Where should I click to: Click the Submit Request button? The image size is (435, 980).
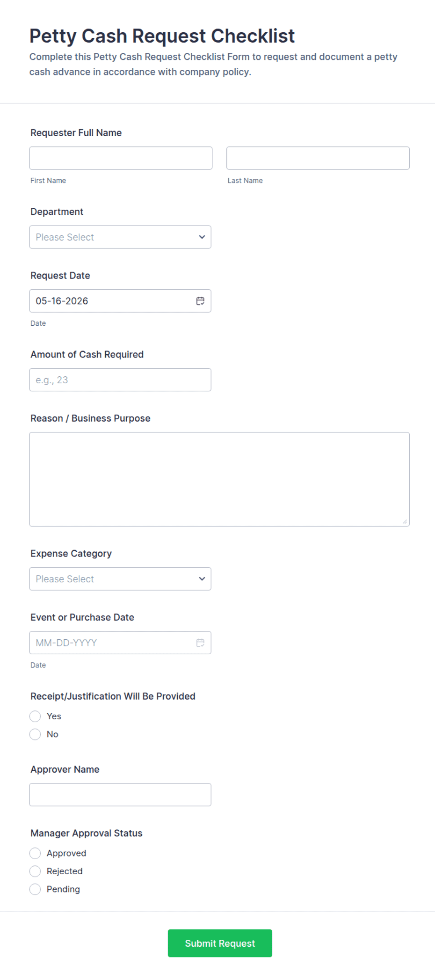tap(220, 943)
